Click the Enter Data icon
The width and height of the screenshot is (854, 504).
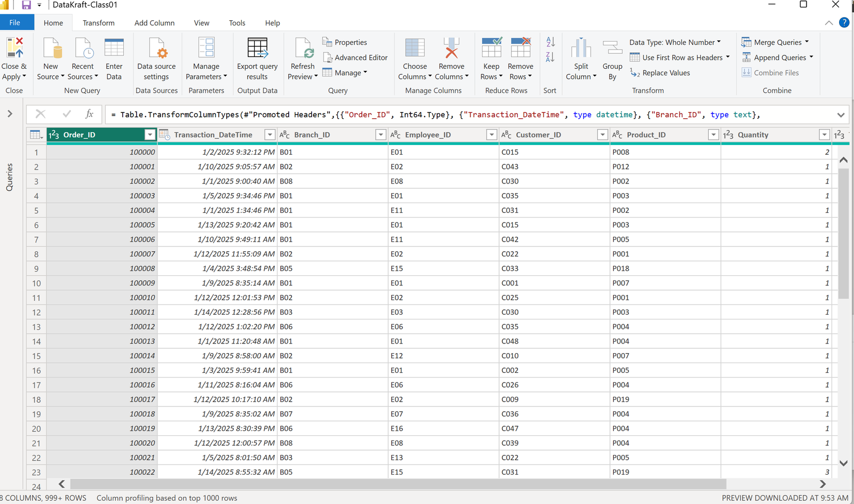tap(114, 47)
